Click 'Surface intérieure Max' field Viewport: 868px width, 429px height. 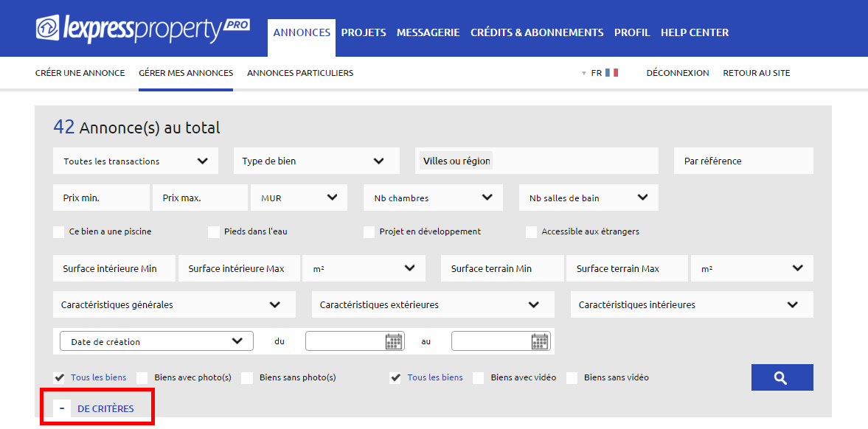pyautogui.click(x=239, y=268)
